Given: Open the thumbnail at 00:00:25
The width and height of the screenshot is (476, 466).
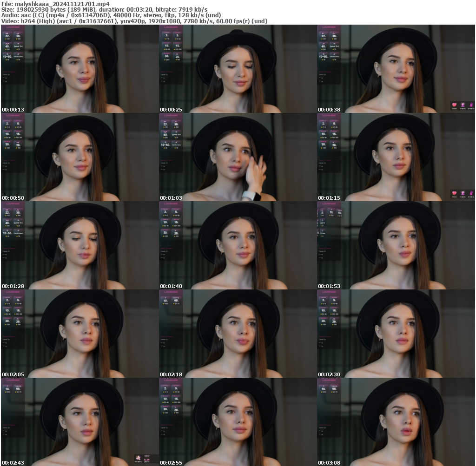Looking at the screenshot, I should click(x=238, y=69).
